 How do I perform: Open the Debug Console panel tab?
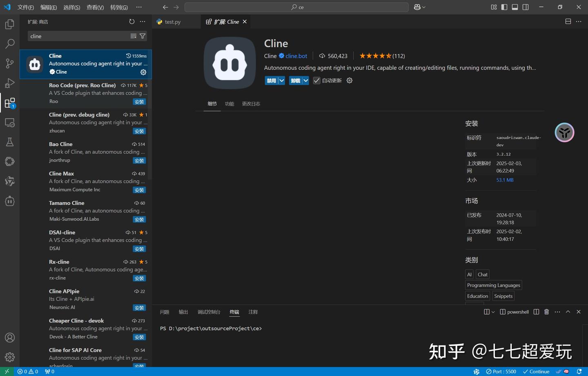tap(209, 312)
